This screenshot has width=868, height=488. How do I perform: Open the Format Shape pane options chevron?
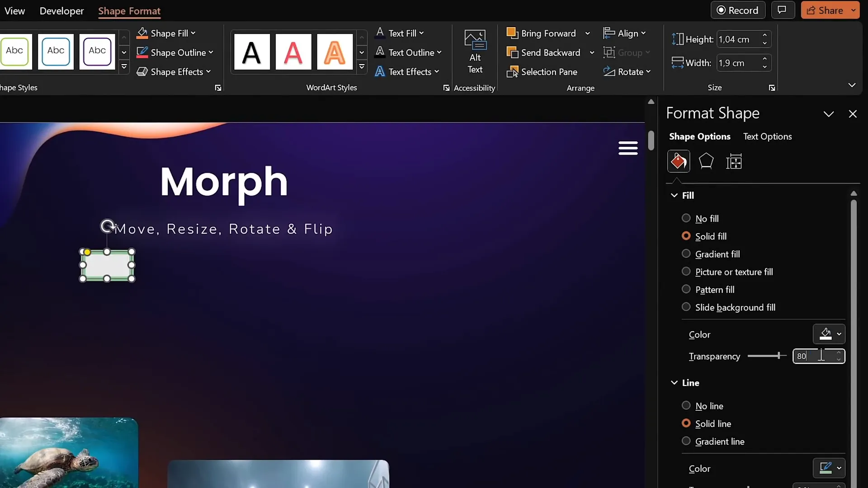(x=828, y=114)
